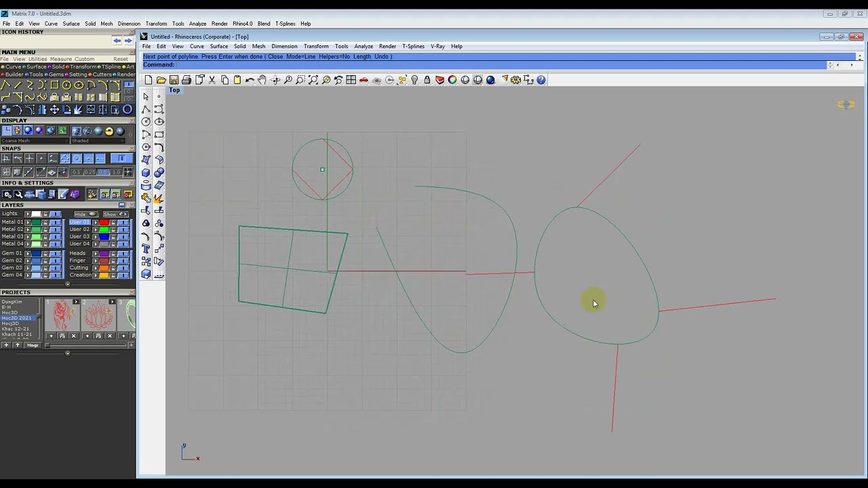The width and height of the screenshot is (868, 488).
Task: Select the Pan hand tool
Action: coord(262,80)
